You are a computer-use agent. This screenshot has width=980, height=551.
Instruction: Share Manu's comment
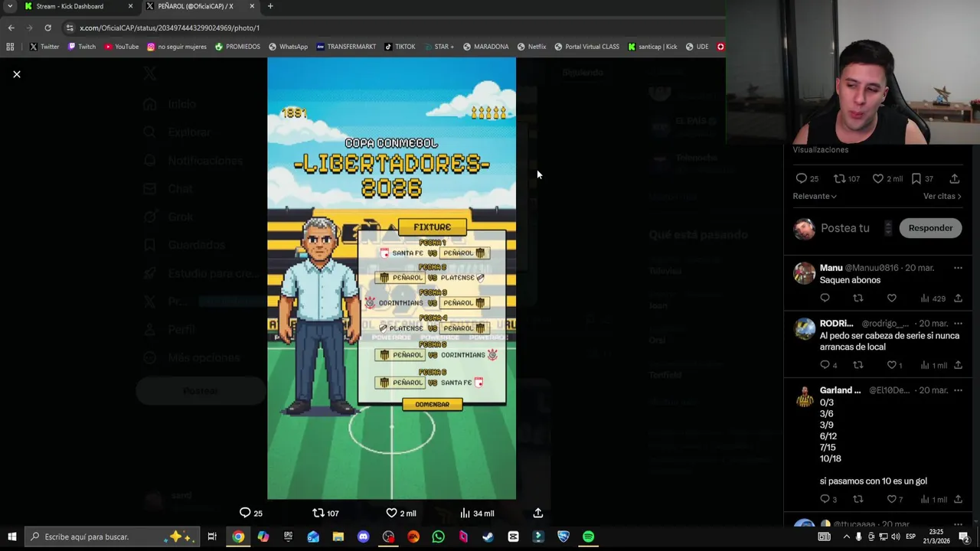click(958, 298)
